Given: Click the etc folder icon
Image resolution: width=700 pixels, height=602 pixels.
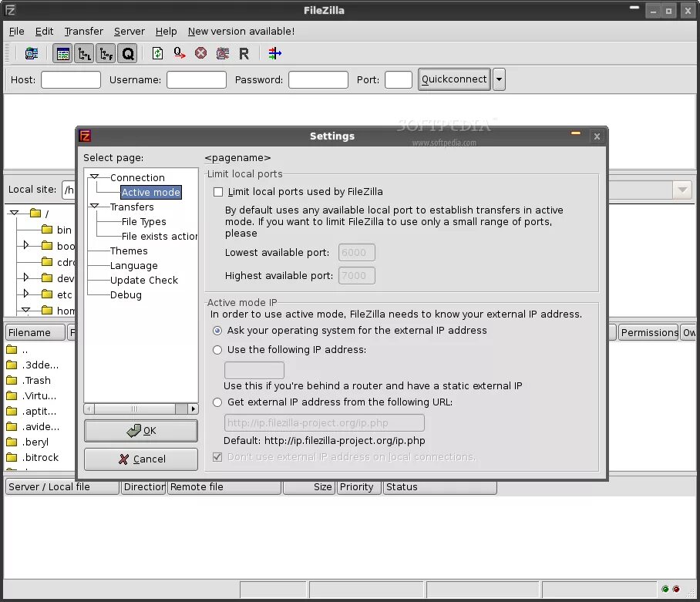Looking at the screenshot, I should coord(47,294).
